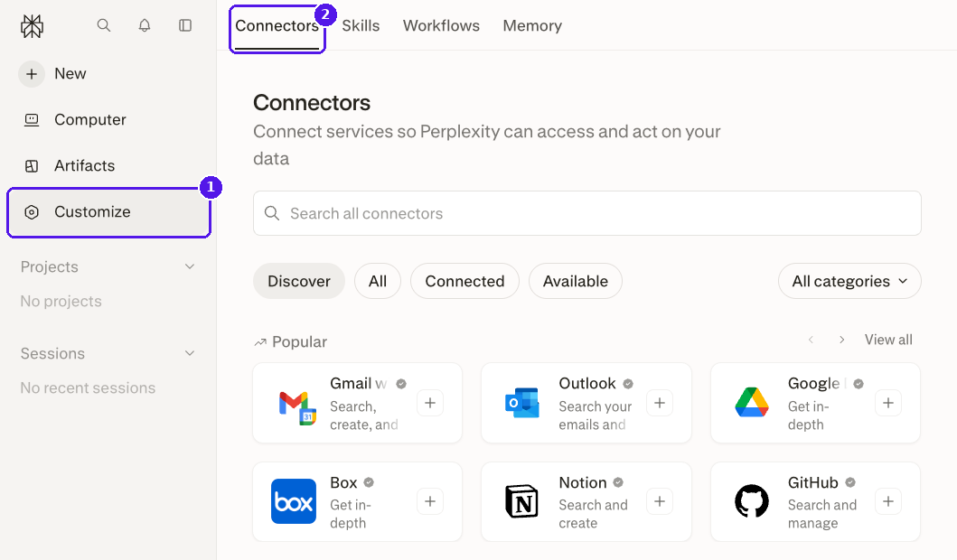Open notifications bell icon
Image resolution: width=957 pixels, height=560 pixels.
(x=145, y=25)
